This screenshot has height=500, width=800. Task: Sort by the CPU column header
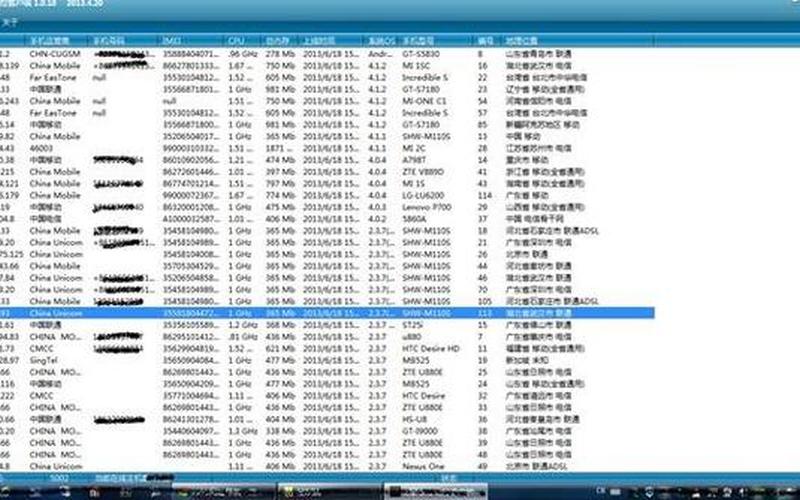236,40
